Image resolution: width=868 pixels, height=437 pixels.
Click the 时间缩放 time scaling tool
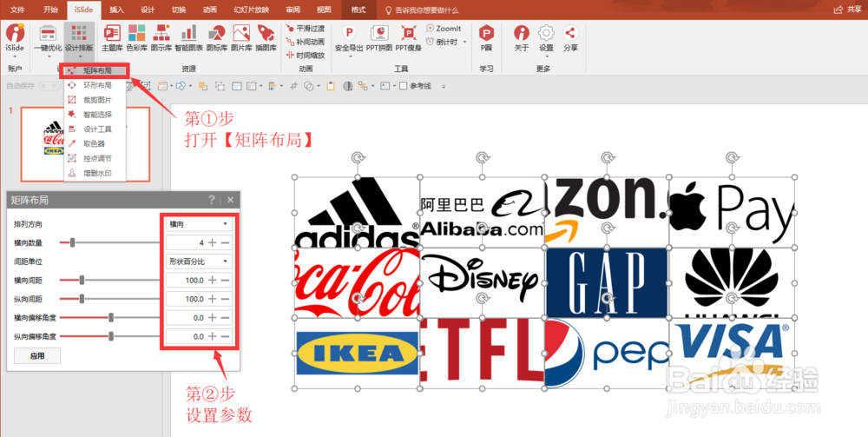[x=305, y=56]
